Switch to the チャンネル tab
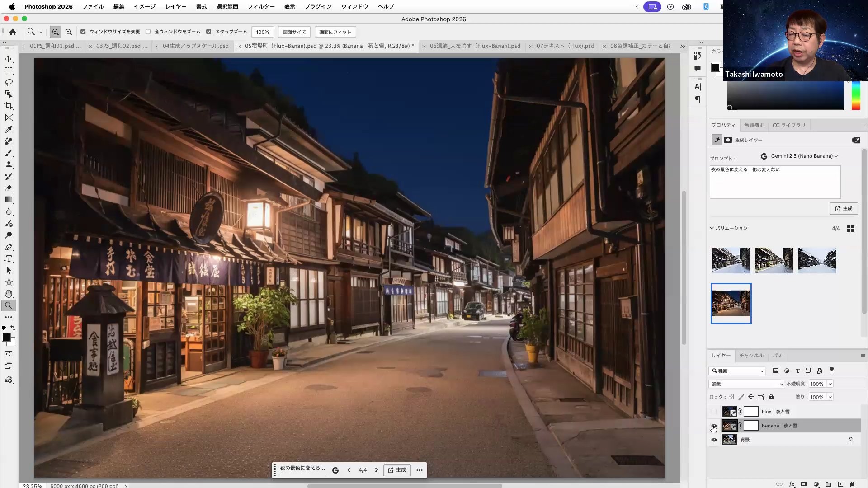Image resolution: width=868 pixels, height=488 pixels. [751, 356]
